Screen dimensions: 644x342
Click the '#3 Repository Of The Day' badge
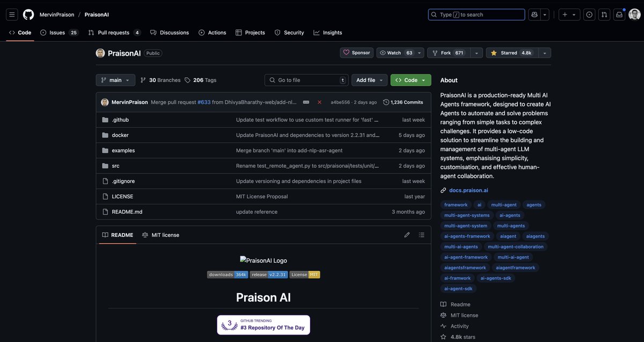[264, 325]
